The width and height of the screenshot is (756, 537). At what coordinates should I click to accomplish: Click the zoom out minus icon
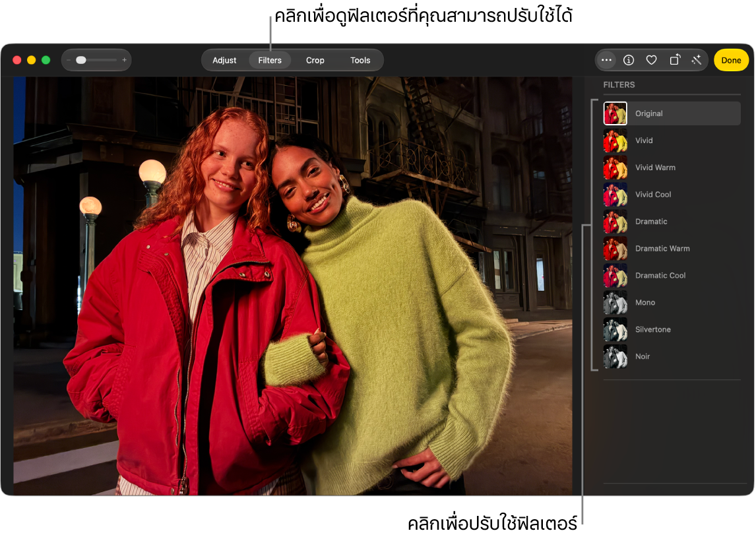pyautogui.click(x=69, y=60)
